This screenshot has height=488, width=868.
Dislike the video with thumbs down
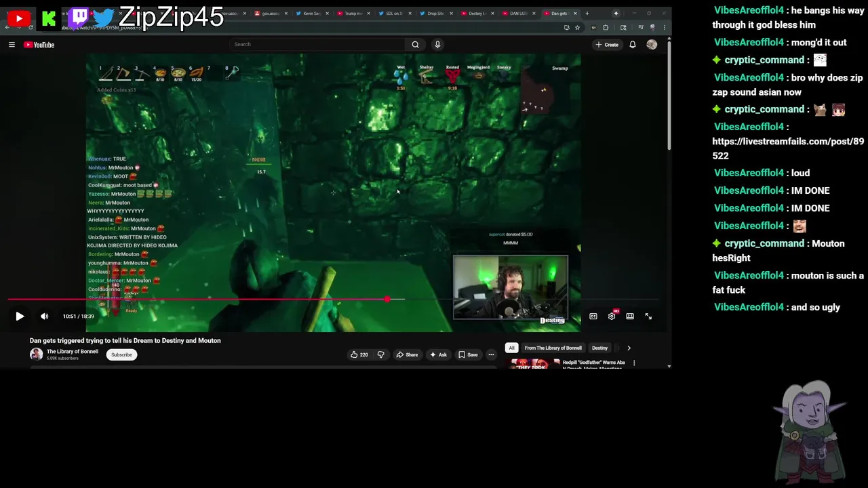point(380,354)
